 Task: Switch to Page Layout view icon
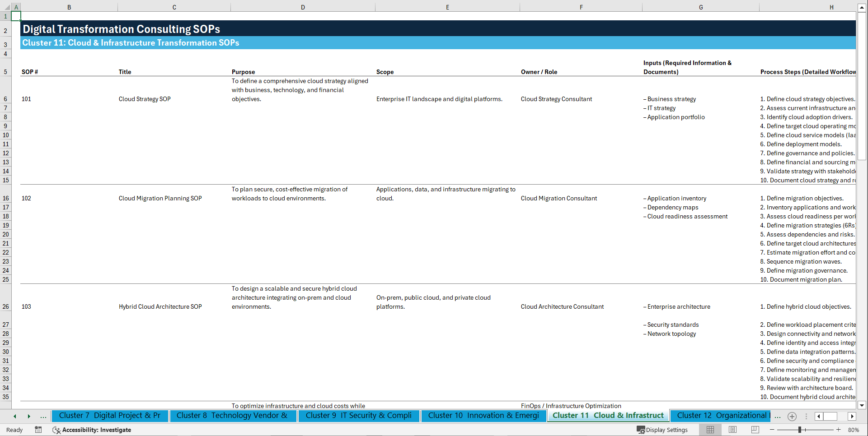coord(732,430)
